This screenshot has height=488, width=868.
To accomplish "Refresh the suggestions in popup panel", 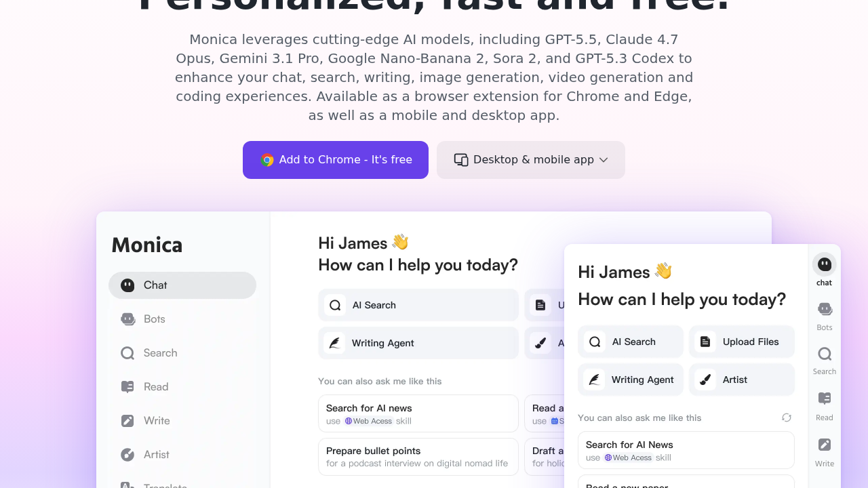I will point(787,418).
